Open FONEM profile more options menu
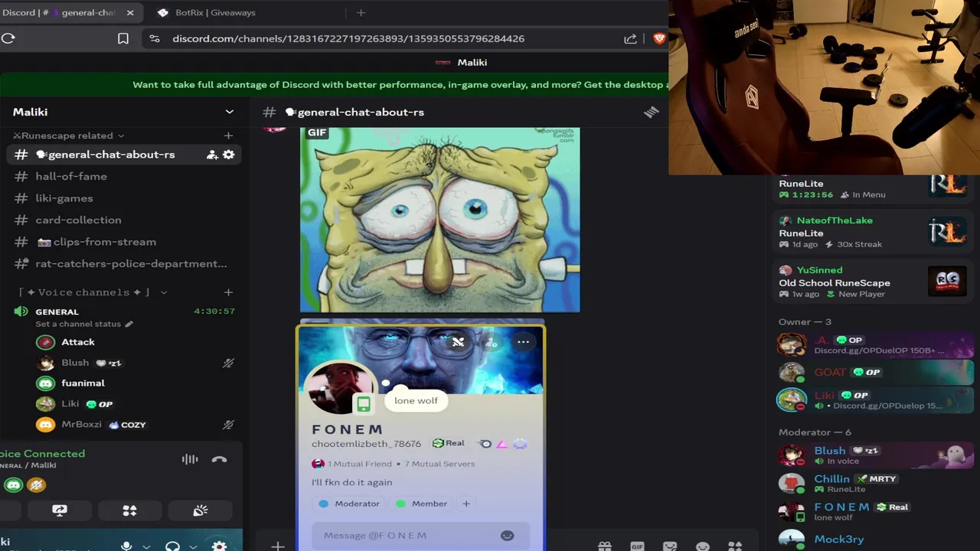 tap(523, 342)
